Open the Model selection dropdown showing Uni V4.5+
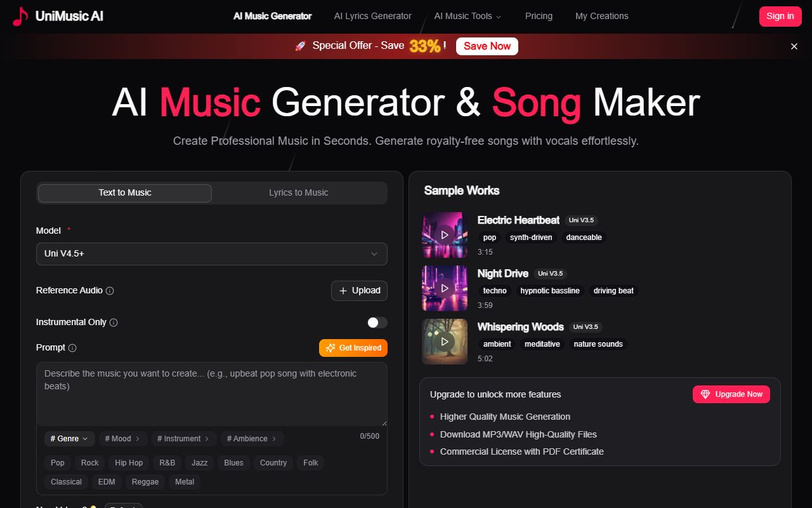Image resolution: width=812 pixels, height=508 pixels. pos(212,254)
